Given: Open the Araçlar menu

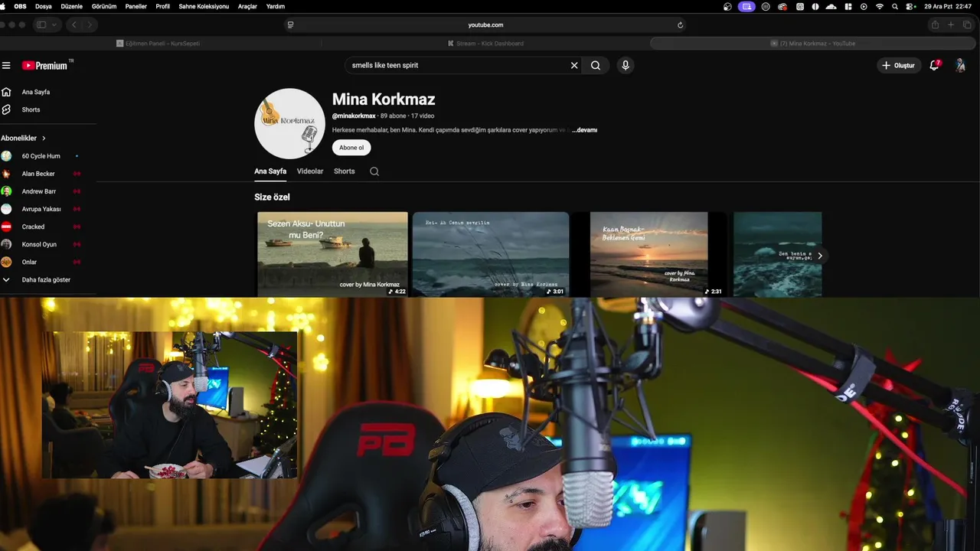Looking at the screenshot, I should point(247,6).
